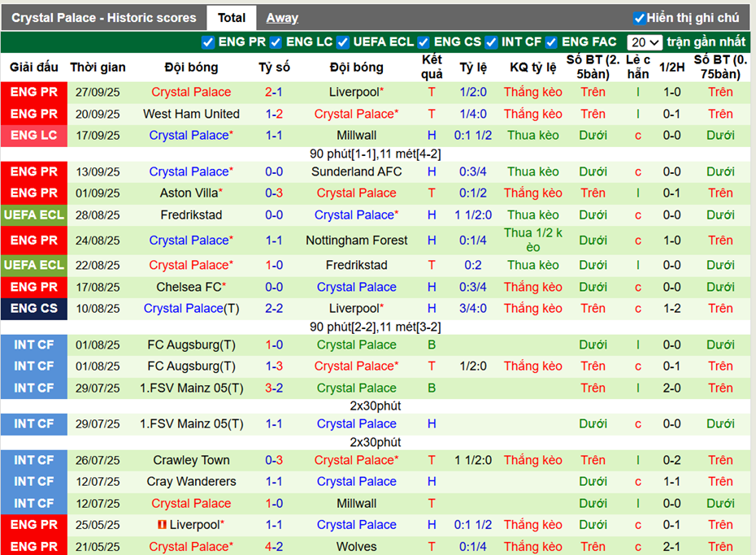Toggle the ENG FAC filter checkbox

552,42
